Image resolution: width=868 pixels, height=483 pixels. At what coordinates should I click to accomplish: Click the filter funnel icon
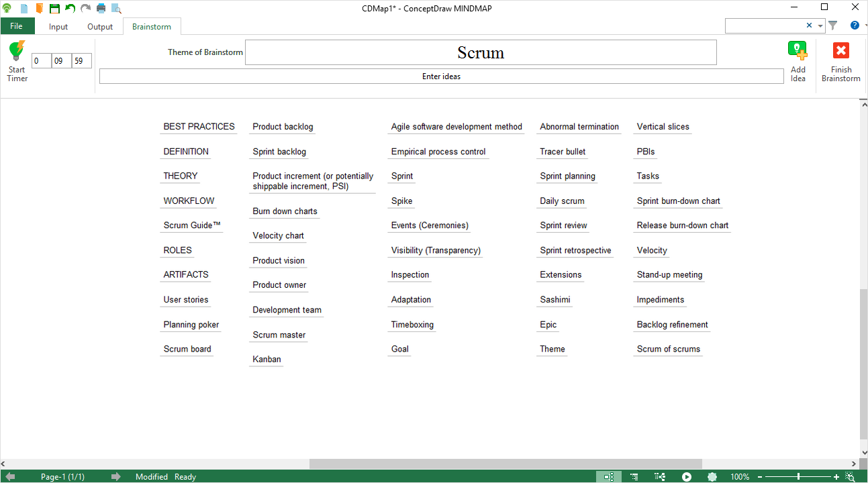click(x=833, y=25)
